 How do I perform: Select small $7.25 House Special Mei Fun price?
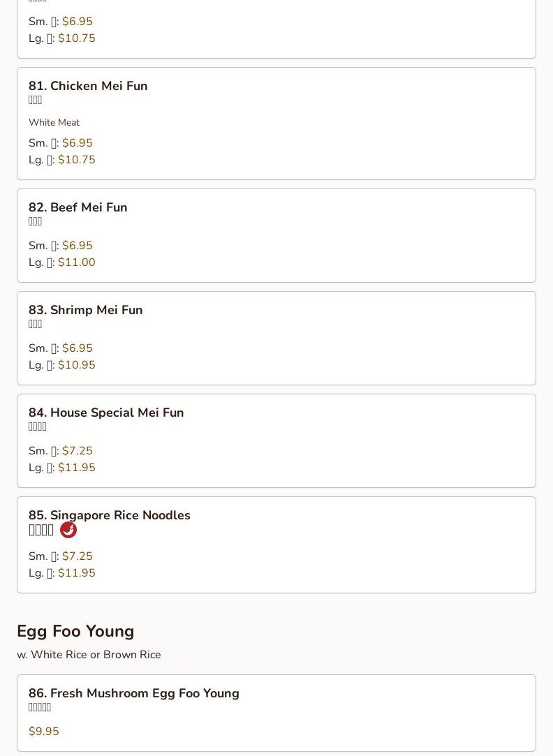pos(77,451)
